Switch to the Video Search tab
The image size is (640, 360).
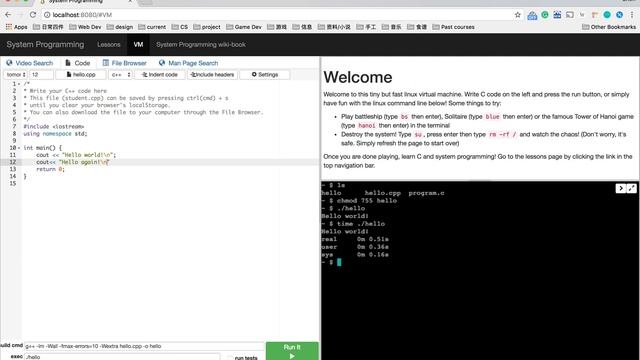(x=29, y=63)
